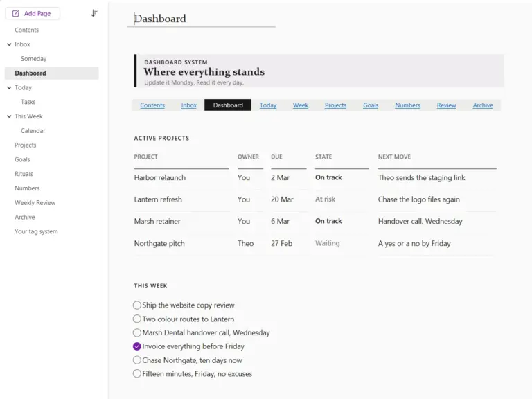Click the 'Northgate pitch' project cell
The image size is (532, 399).
(159, 243)
